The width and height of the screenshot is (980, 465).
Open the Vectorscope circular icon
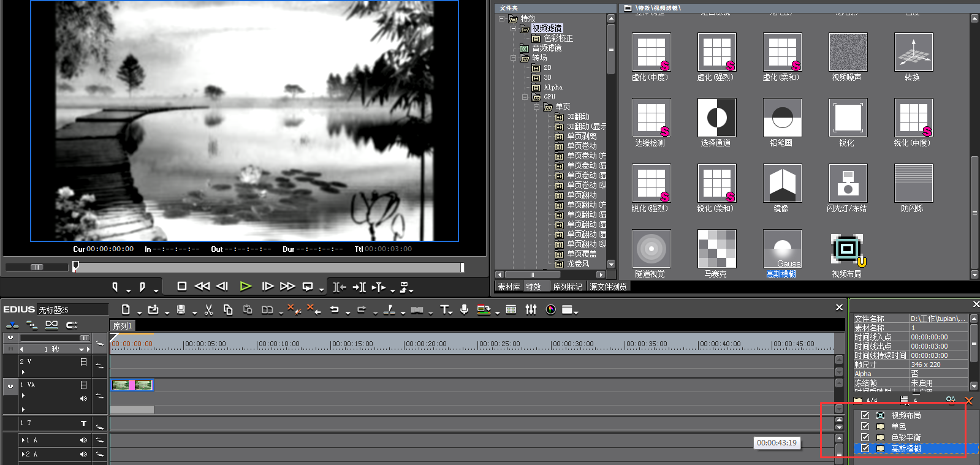click(x=551, y=309)
